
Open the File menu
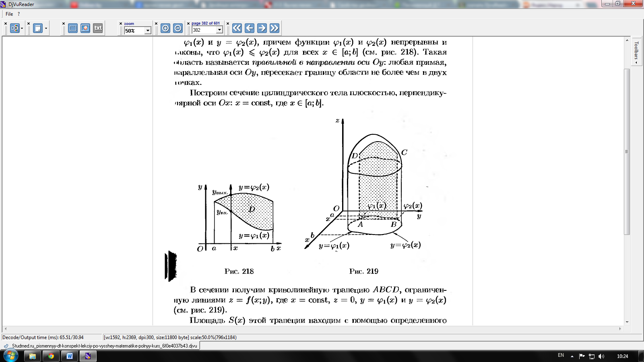tap(9, 14)
